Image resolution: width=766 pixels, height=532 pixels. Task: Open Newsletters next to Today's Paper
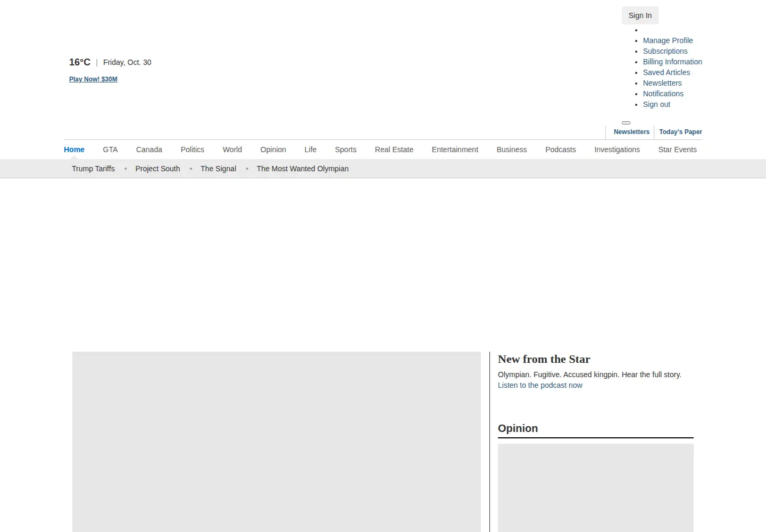[631, 132]
